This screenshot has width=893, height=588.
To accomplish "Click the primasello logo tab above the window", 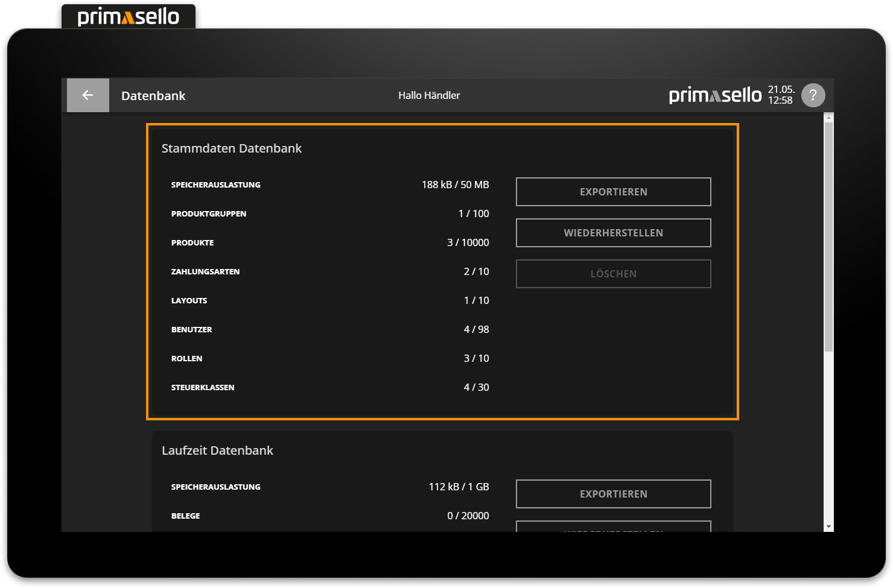I will (129, 17).
